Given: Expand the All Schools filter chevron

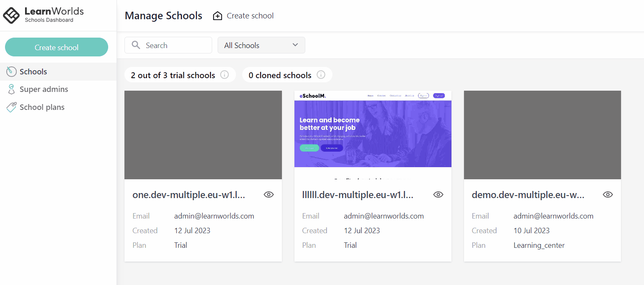Looking at the screenshot, I should [295, 45].
